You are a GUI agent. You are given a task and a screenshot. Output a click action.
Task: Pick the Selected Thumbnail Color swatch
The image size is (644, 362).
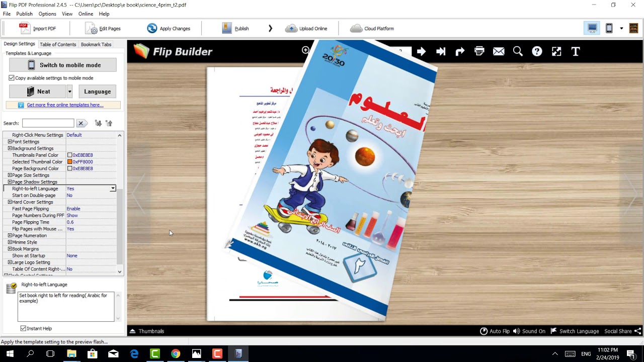point(70,162)
